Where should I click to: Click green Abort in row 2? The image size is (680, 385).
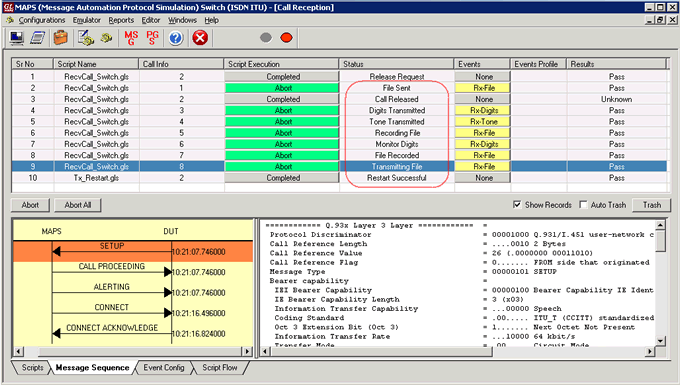[282, 88]
